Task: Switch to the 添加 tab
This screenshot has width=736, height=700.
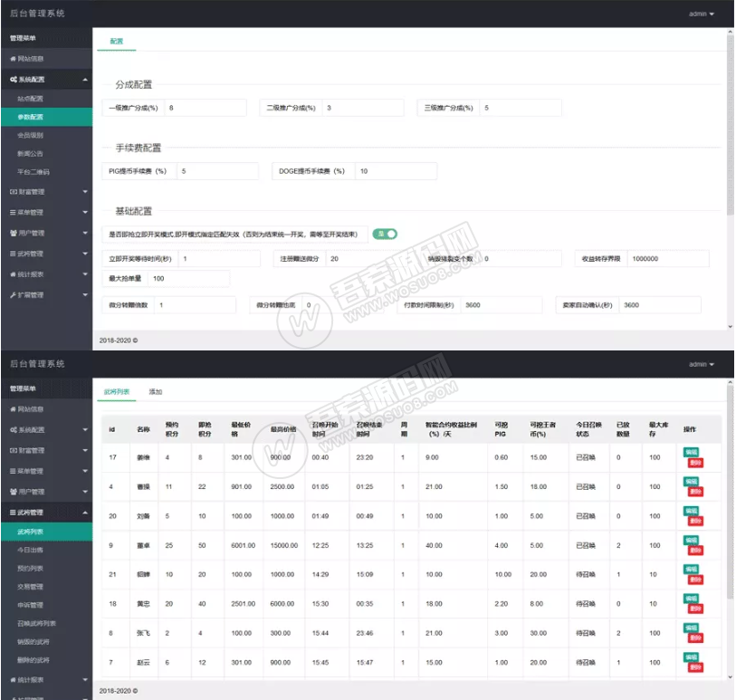Action: click(x=156, y=392)
